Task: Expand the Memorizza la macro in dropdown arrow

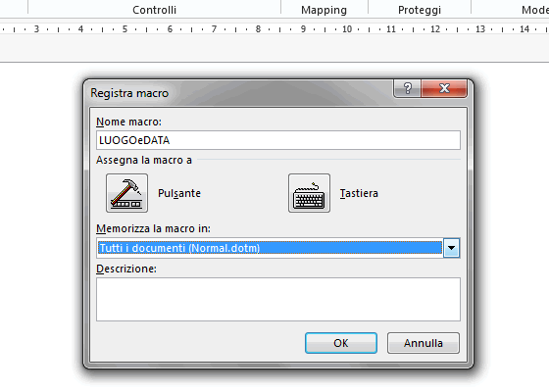Action: pyautogui.click(x=451, y=248)
